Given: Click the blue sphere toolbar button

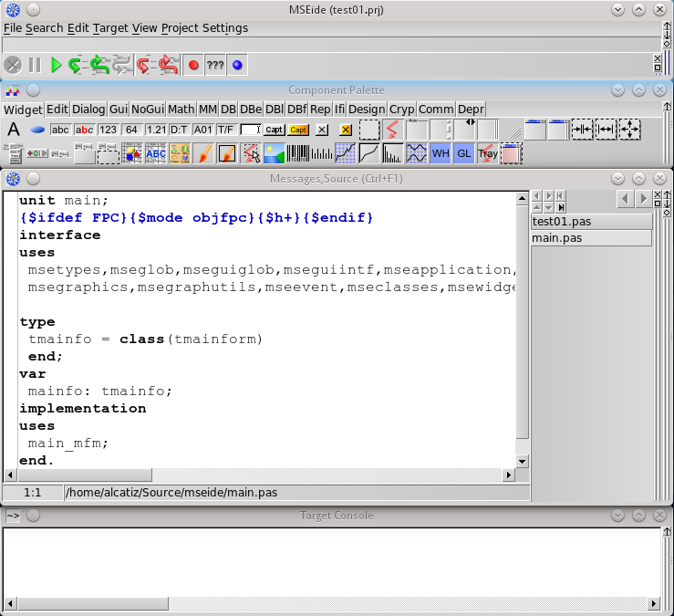Looking at the screenshot, I should 237,65.
